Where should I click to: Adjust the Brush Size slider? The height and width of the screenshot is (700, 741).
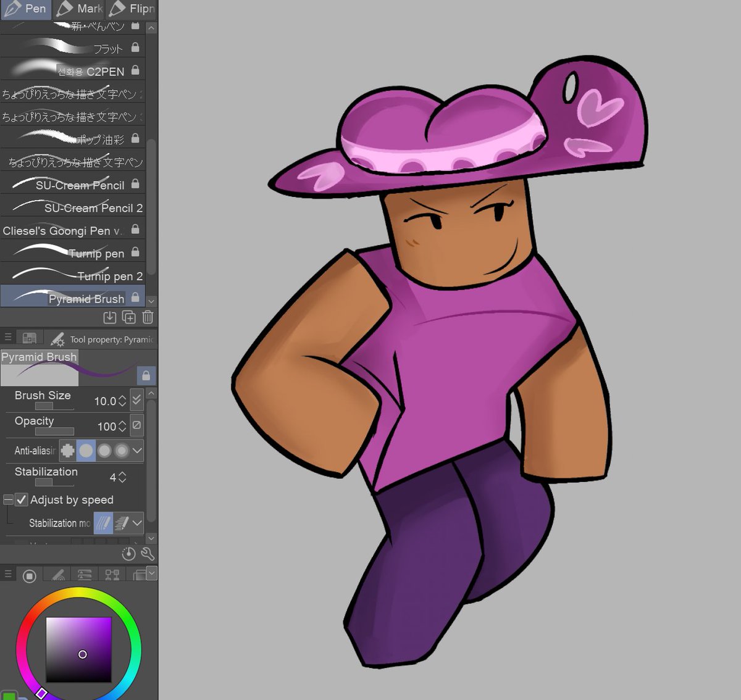(54, 406)
